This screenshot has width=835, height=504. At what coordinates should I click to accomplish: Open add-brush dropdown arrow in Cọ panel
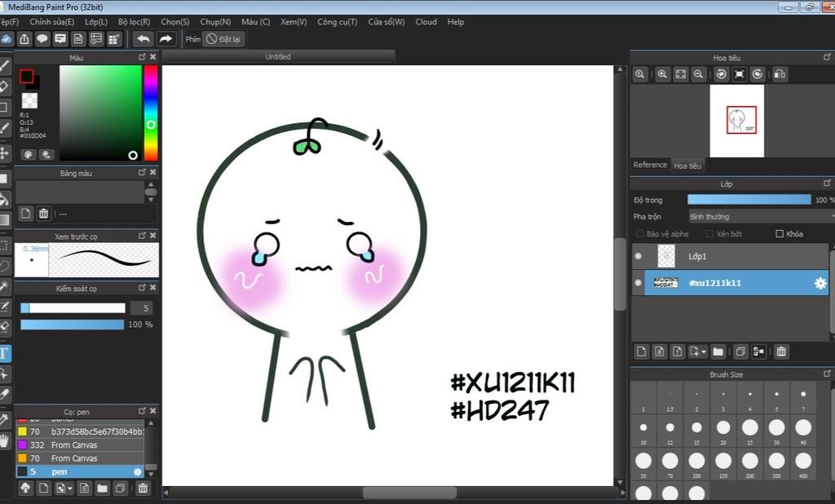click(x=71, y=489)
